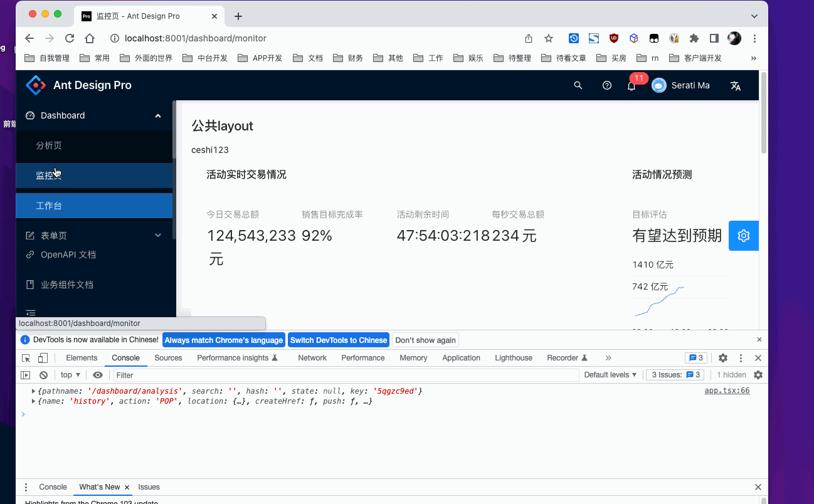Click the blue gear button on the forecast card
The height and width of the screenshot is (504, 814).
(x=743, y=235)
